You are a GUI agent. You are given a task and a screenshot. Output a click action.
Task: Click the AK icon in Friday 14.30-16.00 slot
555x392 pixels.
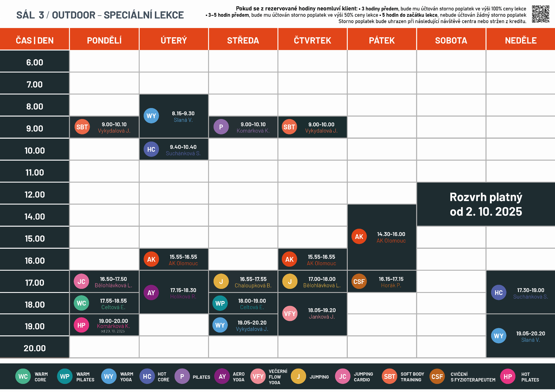[x=359, y=237]
